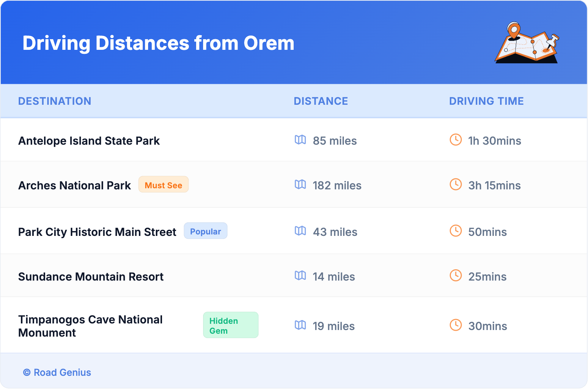Click the map icon beside 43 miles
Viewport: 588px width, 389px height.
[300, 231]
